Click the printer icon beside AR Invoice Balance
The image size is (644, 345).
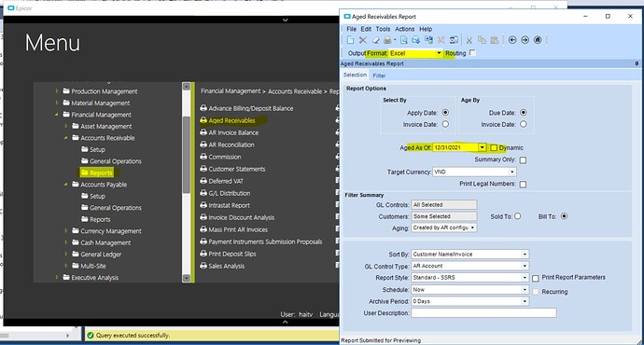[x=203, y=132]
